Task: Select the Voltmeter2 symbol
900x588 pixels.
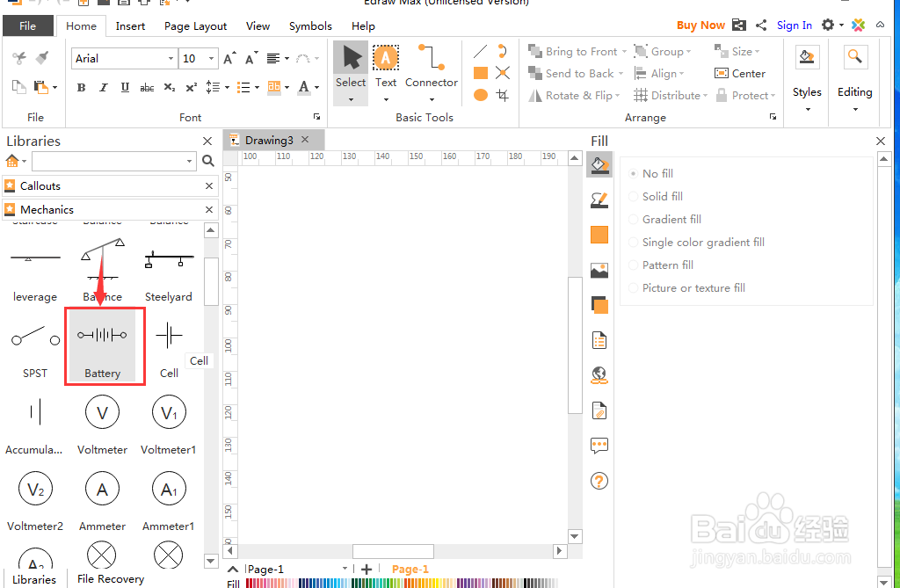Action: click(x=35, y=501)
